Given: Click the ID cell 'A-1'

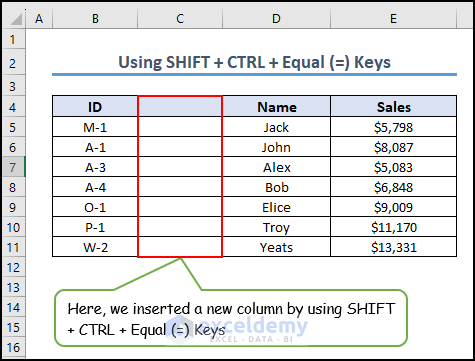Looking at the screenshot, I should (x=95, y=147).
